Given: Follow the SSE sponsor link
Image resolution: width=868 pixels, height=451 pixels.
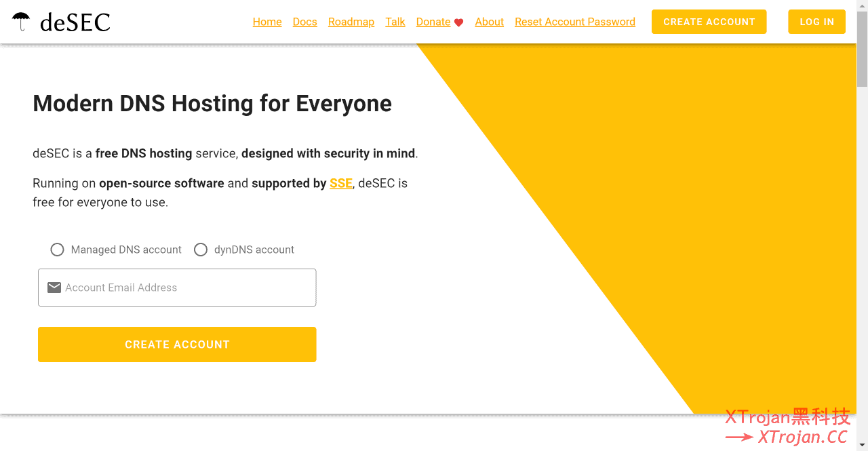Looking at the screenshot, I should 340,183.
